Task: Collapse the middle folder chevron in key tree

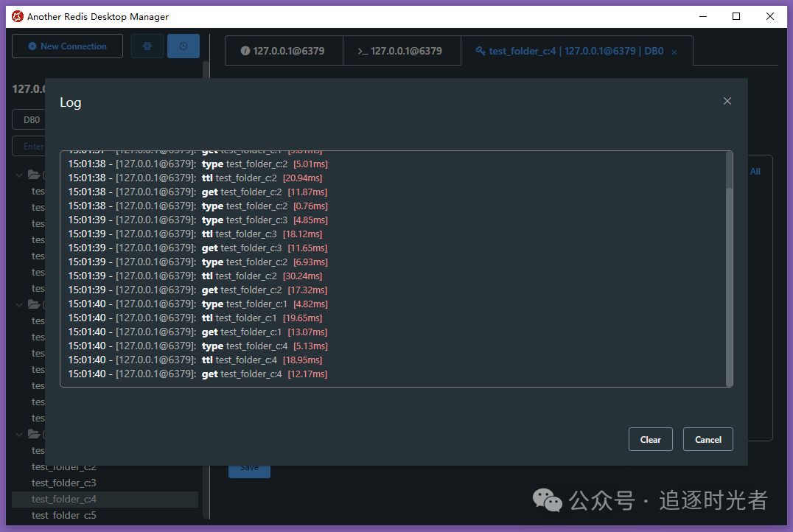Action: 19,305
